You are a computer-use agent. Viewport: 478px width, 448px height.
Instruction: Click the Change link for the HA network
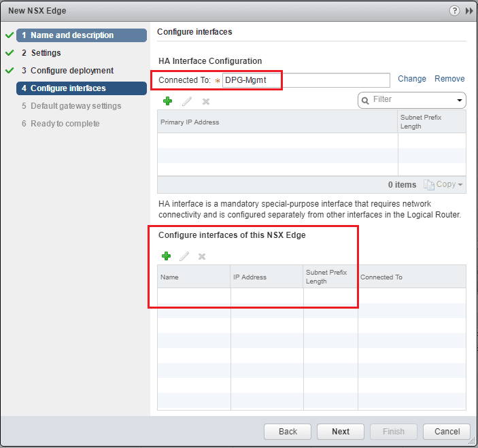click(x=412, y=79)
